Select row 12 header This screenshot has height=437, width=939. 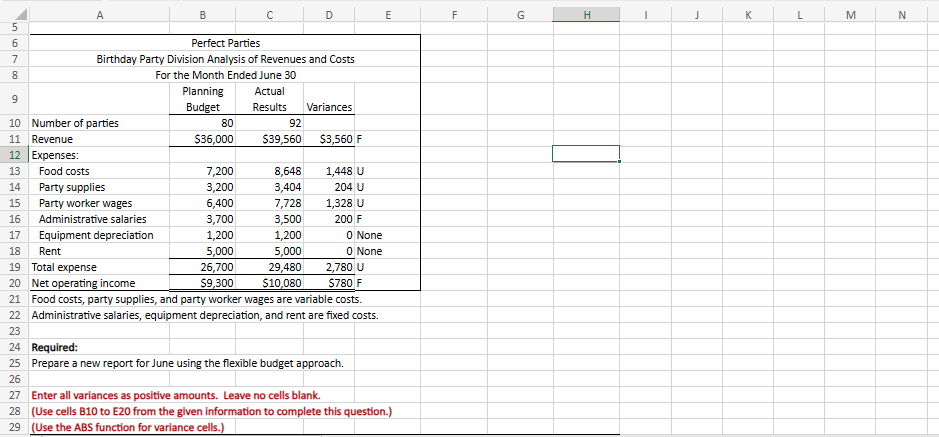(15, 155)
